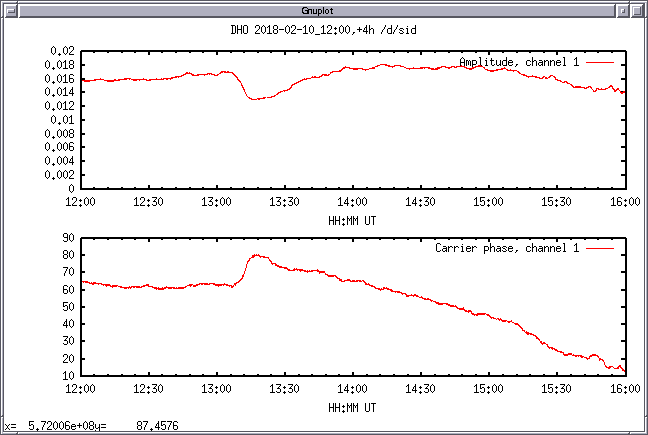Click the red line sample beside Amplitude legend
Screen dimensions: 648x435
600,62
